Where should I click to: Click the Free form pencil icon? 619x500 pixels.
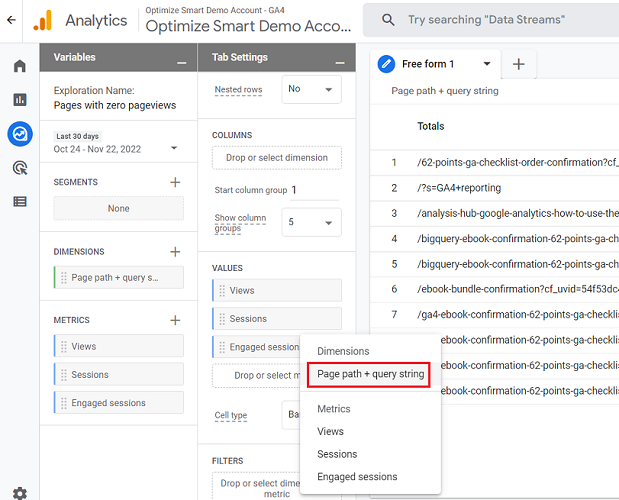[x=386, y=64]
